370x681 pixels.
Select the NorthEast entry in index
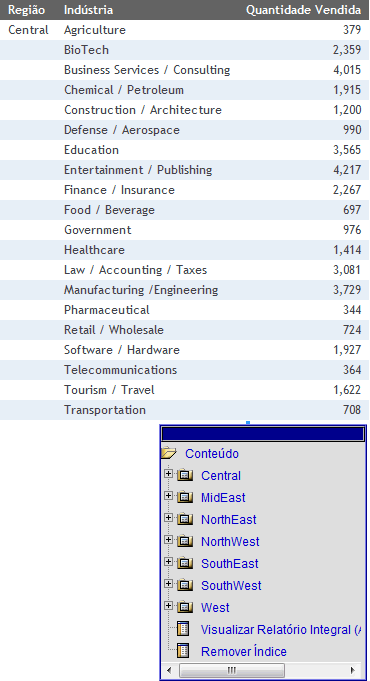click(228, 519)
